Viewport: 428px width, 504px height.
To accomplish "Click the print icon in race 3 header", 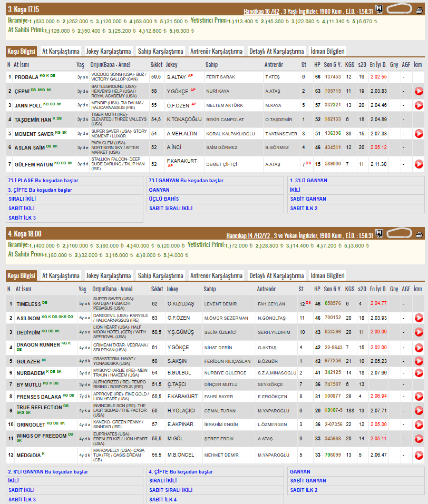I will pos(419,11).
